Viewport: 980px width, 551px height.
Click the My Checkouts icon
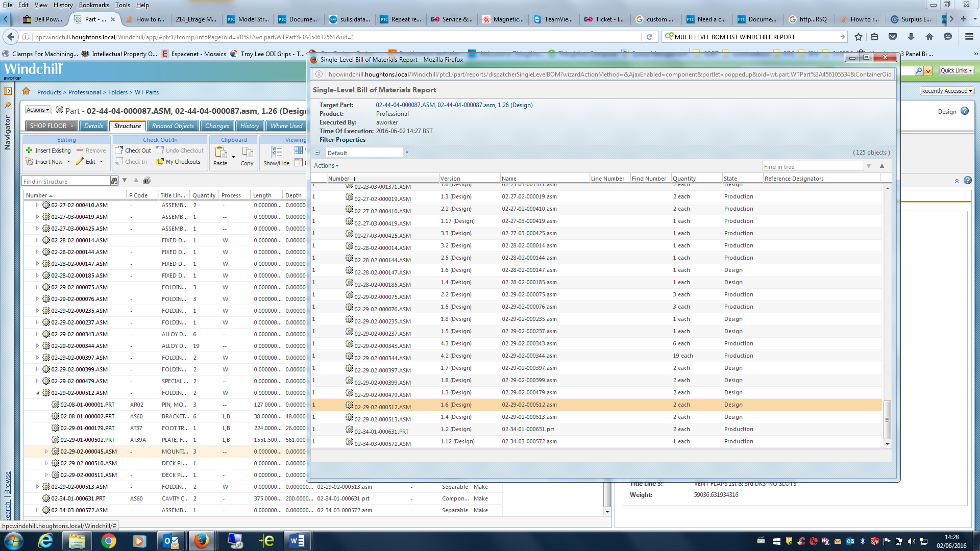(160, 162)
